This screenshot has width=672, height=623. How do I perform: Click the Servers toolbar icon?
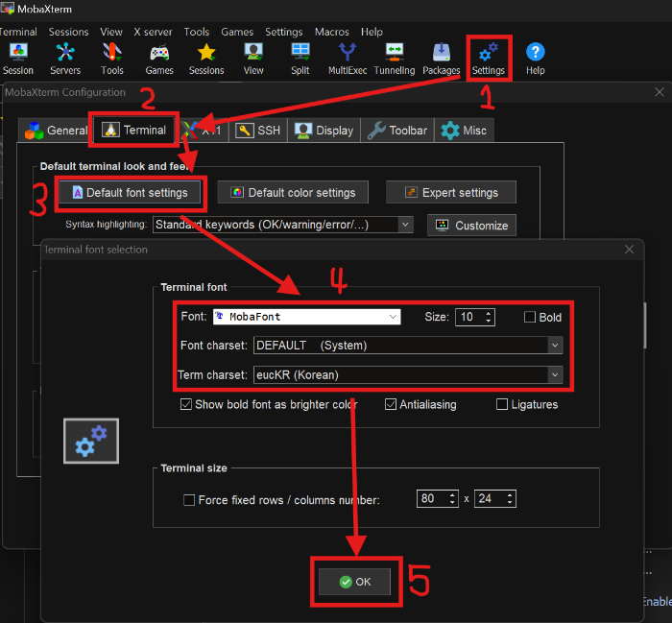[x=65, y=59]
